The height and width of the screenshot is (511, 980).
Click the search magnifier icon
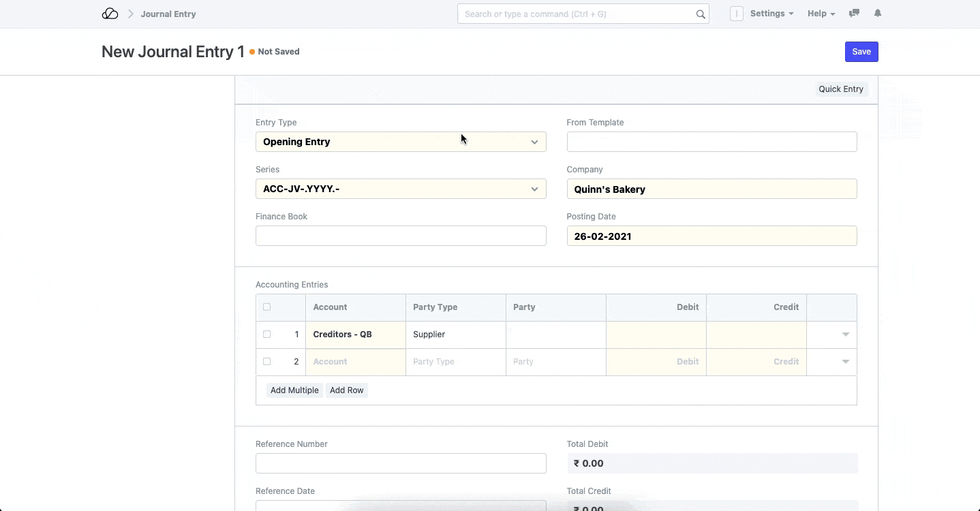(x=700, y=14)
